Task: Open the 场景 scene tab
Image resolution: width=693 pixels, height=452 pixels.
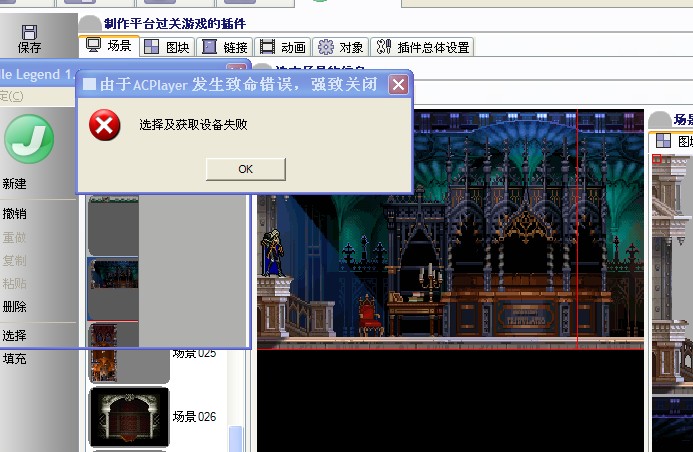Action: (109, 46)
